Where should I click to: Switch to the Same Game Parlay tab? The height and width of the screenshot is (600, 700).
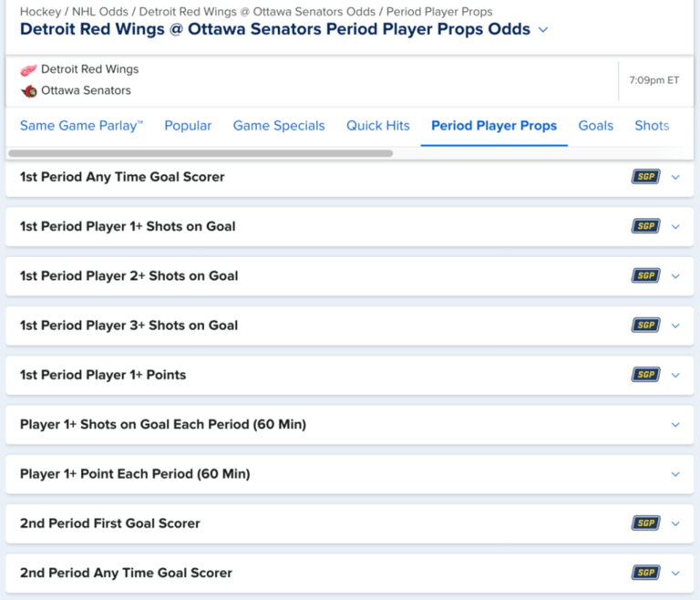tap(81, 126)
